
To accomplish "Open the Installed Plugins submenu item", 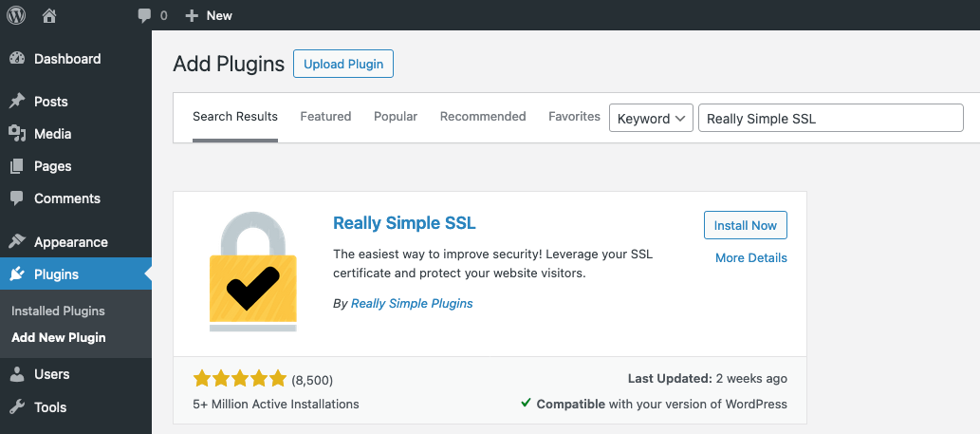I will point(58,311).
